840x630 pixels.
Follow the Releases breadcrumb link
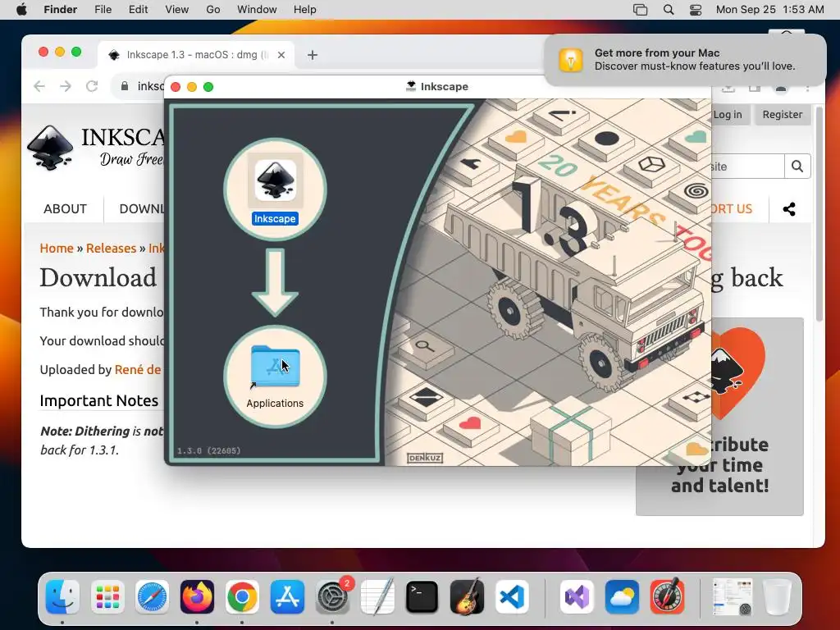pyautogui.click(x=111, y=248)
